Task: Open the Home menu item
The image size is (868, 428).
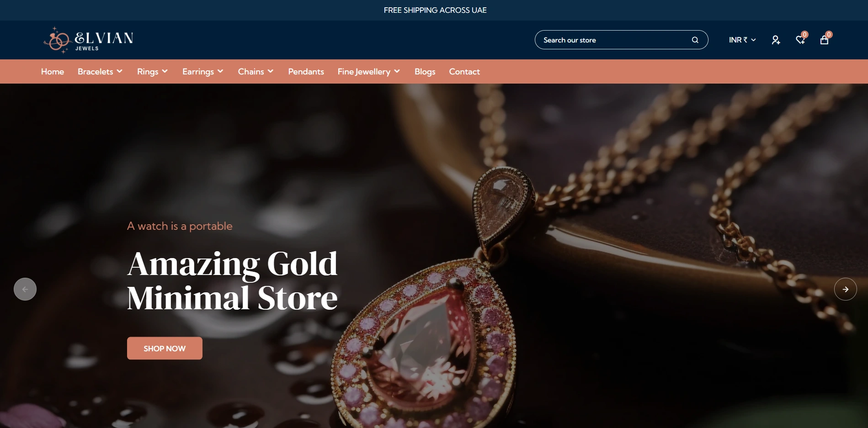Action: [53, 72]
